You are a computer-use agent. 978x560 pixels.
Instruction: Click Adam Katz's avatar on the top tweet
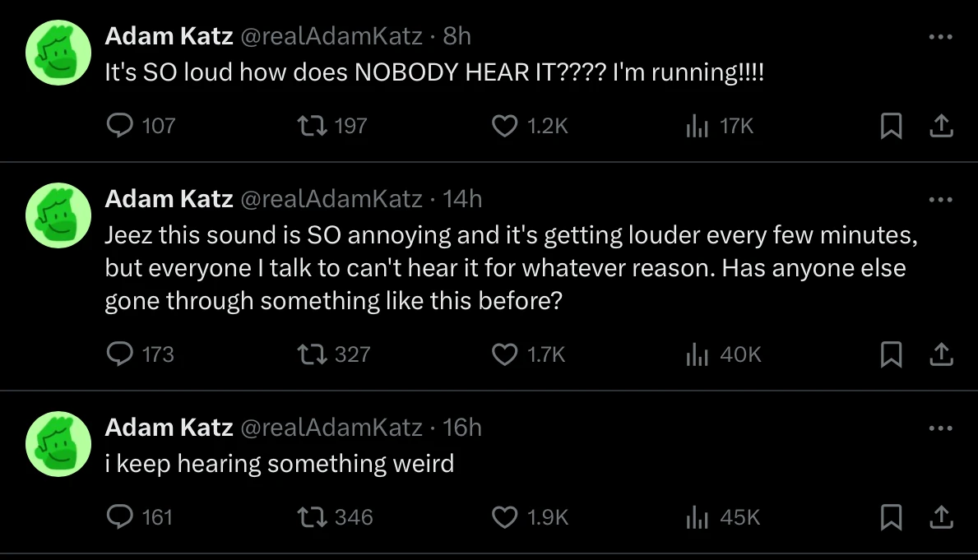(x=58, y=53)
